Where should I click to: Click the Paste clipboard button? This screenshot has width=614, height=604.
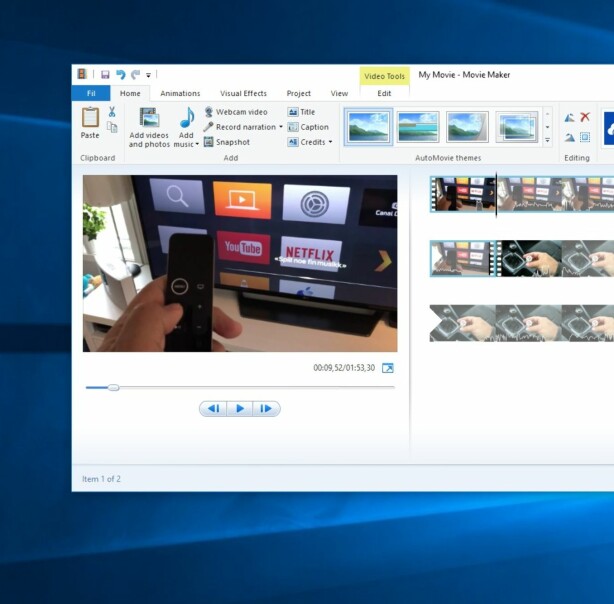(90, 123)
